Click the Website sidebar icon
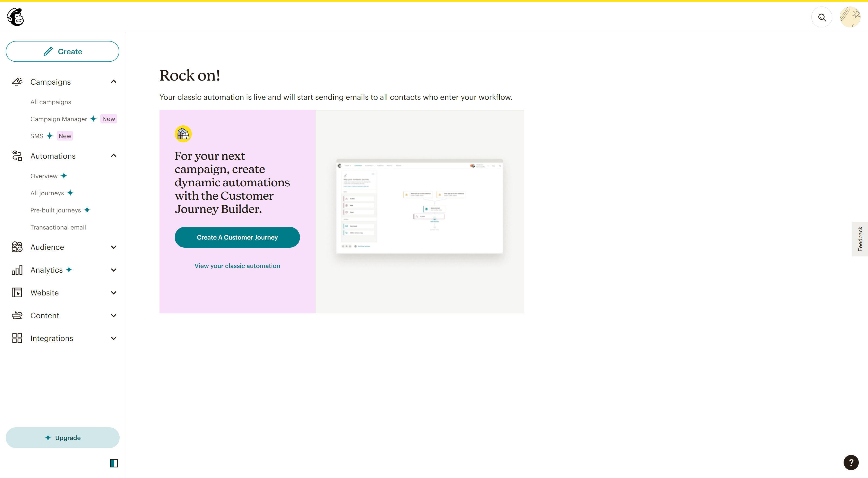The width and height of the screenshot is (868, 478). tap(17, 293)
